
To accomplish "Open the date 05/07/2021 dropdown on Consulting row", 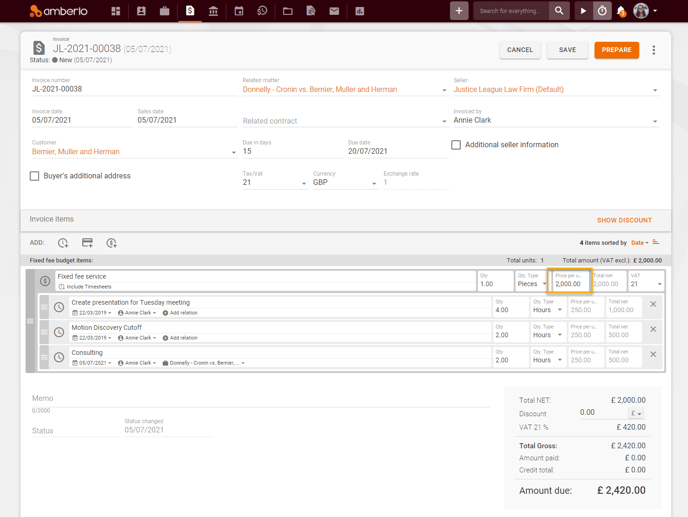I will pyautogui.click(x=92, y=363).
